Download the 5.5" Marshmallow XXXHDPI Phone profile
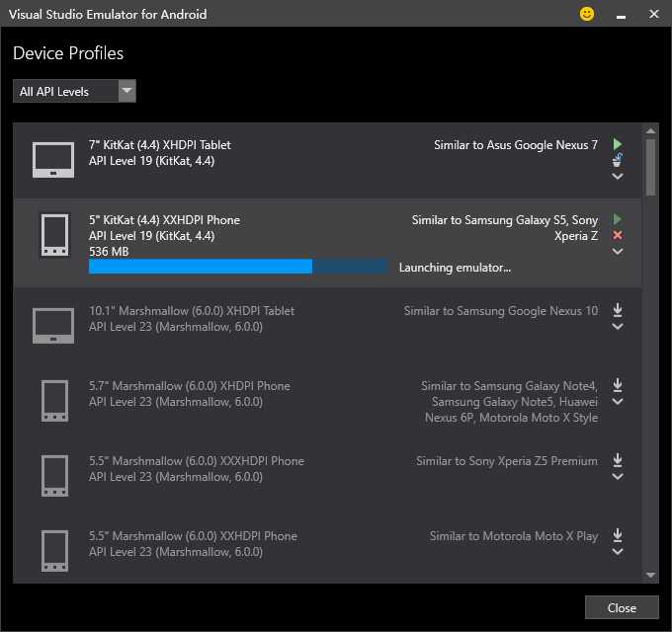 click(617, 460)
